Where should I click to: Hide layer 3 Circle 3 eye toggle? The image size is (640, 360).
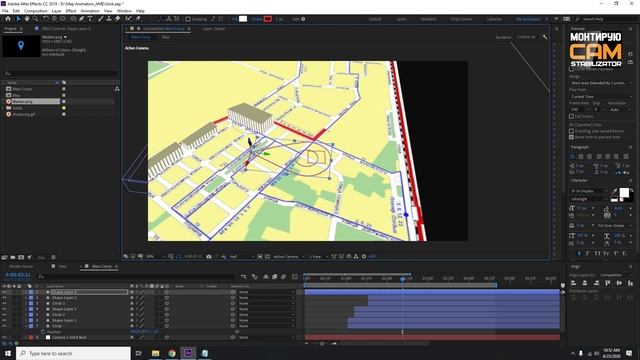(4, 303)
